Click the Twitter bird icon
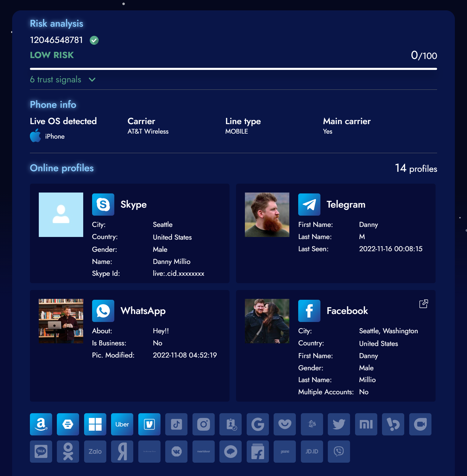The width and height of the screenshot is (467, 476). pos(339,424)
